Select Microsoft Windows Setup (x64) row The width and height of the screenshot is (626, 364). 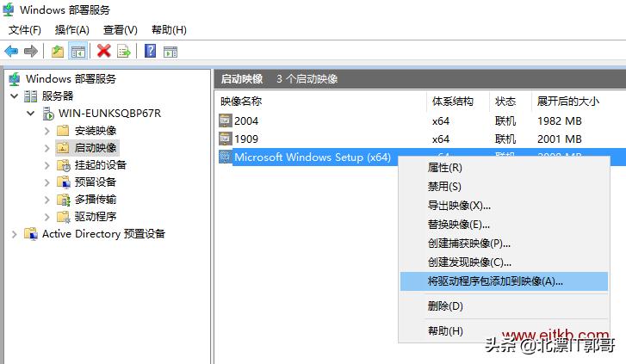(x=313, y=157)
